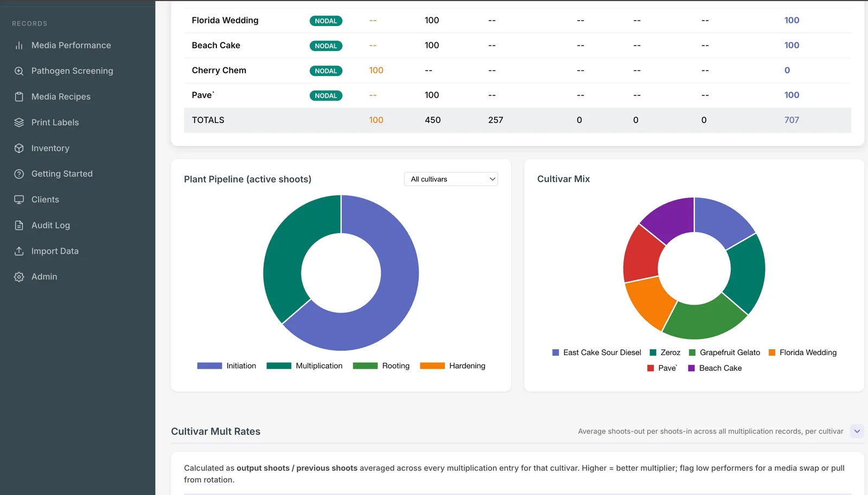Click Pave` row total value 100
The width and height of the screenshot is (868, 495).
tap(792, 95)
